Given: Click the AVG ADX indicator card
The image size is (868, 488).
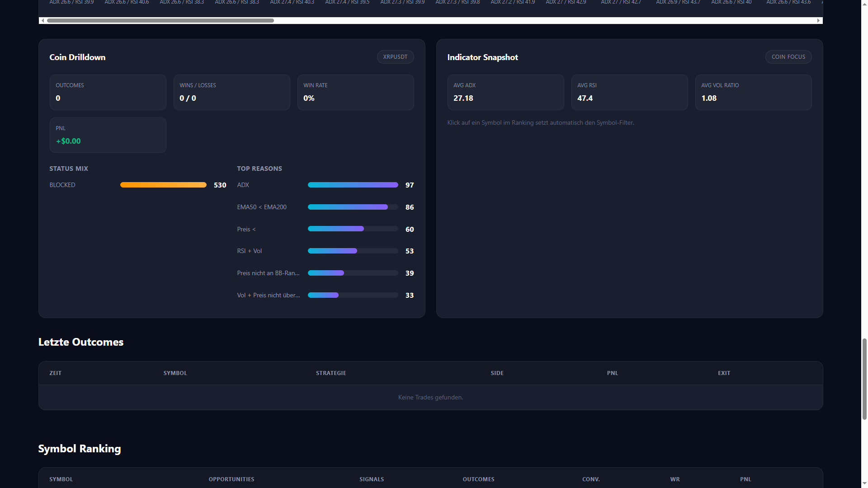Looking at the screenshot, I should 505,92.
